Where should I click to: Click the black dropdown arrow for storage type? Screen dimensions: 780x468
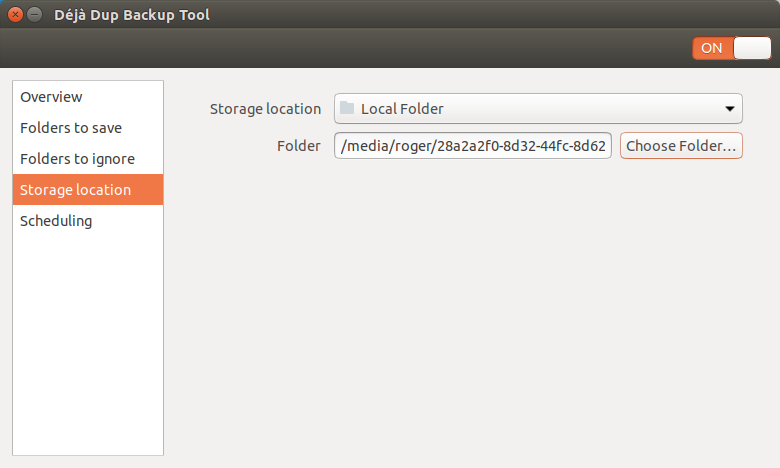pos(729,109)
